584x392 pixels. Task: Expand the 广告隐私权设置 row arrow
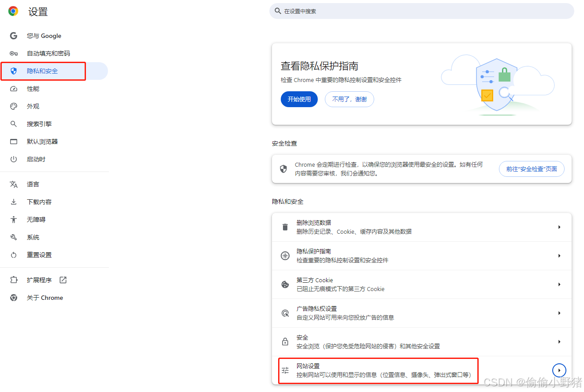pyautogui.click(x=559, y=313)
